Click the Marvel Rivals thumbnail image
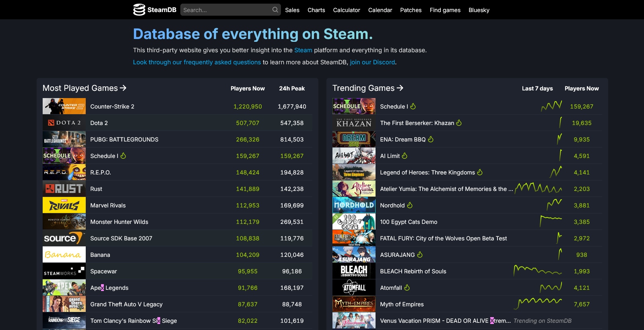The height and width of the screenshot is (330, 644). point(64,205)
